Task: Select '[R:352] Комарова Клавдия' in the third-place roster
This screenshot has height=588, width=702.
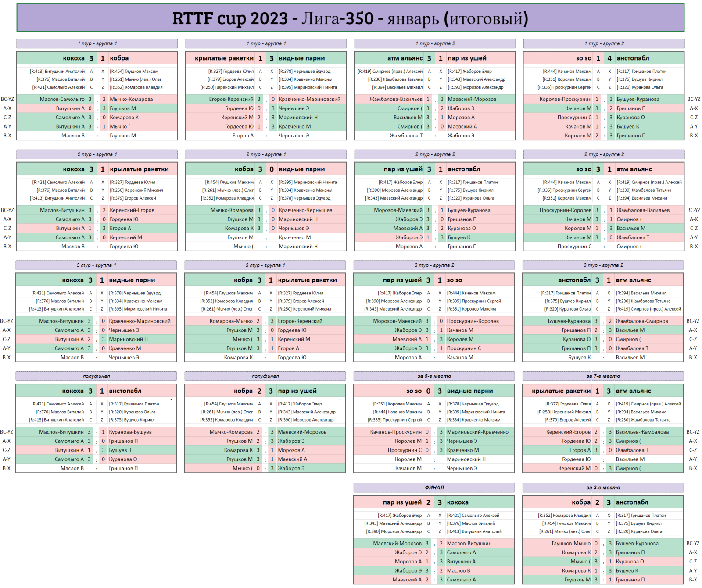Action: (x=564, y=516)
